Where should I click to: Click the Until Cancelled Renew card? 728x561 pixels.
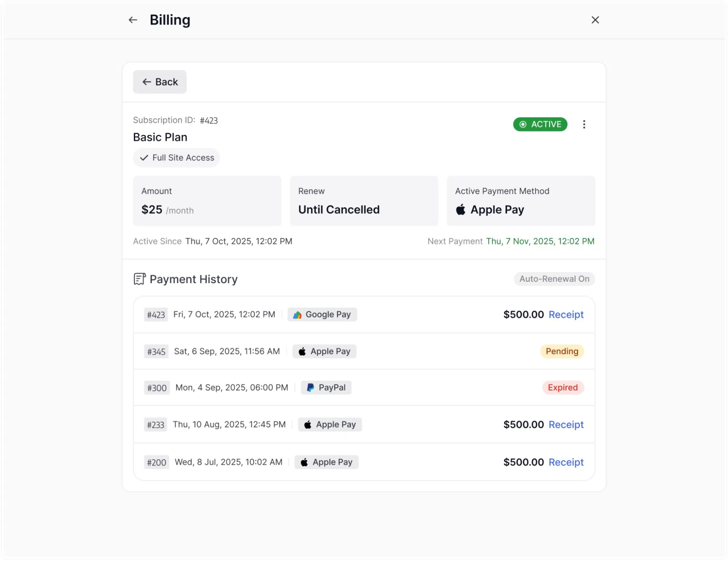(364, 201)
